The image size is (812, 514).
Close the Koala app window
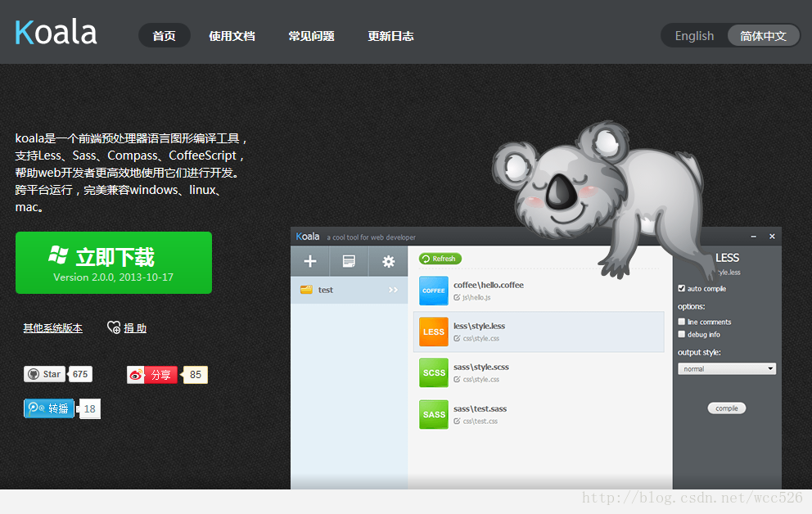[772, 236]
